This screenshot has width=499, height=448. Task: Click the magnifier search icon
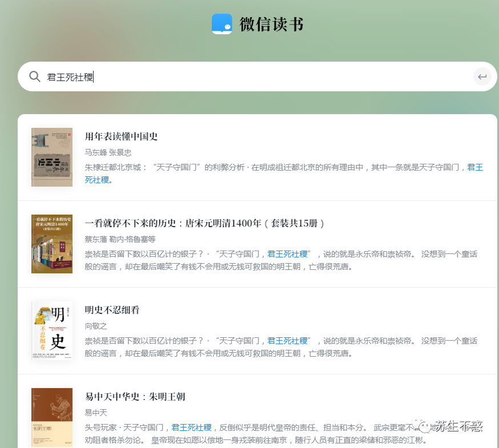click(34, 76)
